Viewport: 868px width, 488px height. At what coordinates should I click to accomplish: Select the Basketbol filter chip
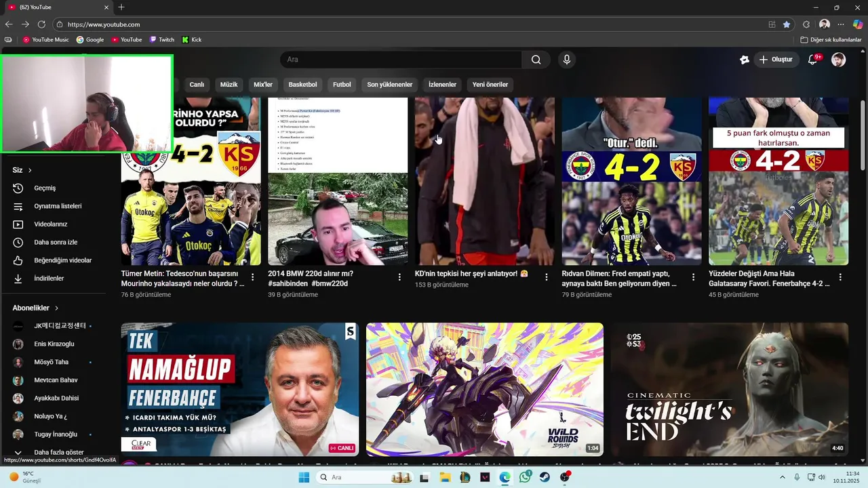(302, 85)
